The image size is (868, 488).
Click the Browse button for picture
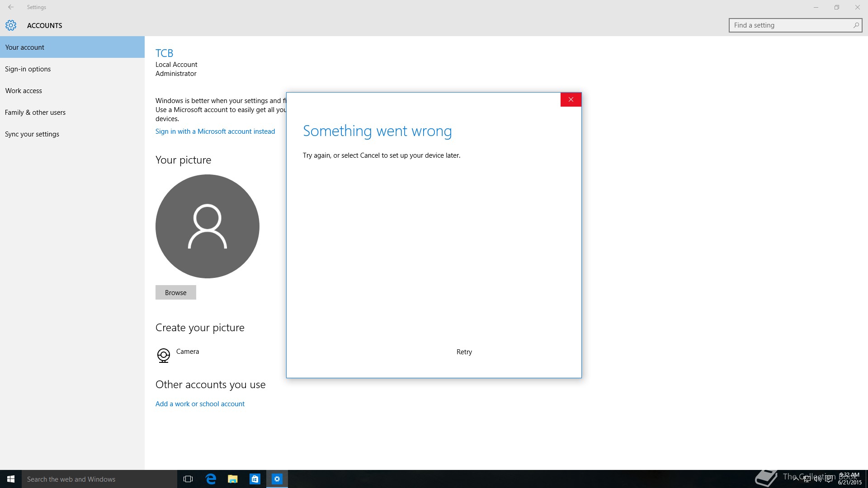176,292
